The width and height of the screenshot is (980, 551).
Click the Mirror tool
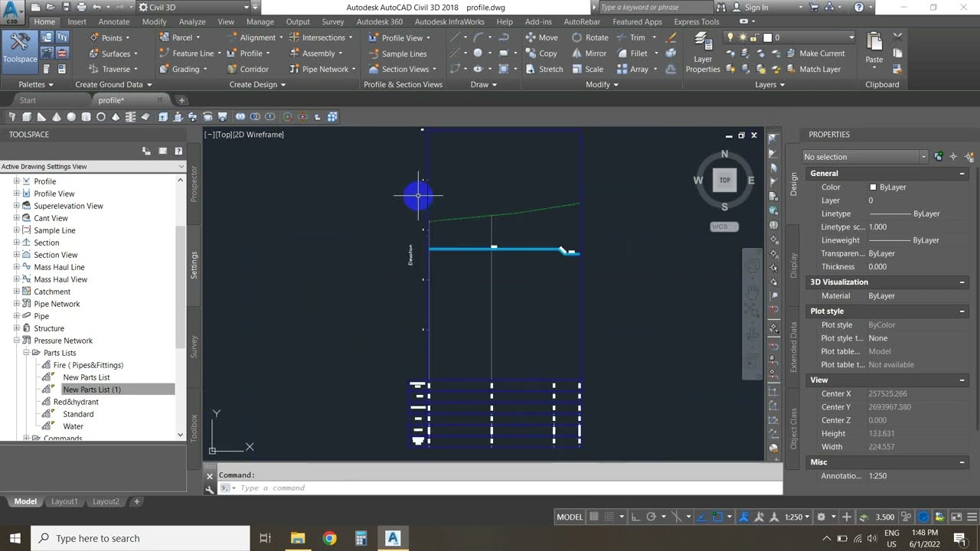[589, 54]
